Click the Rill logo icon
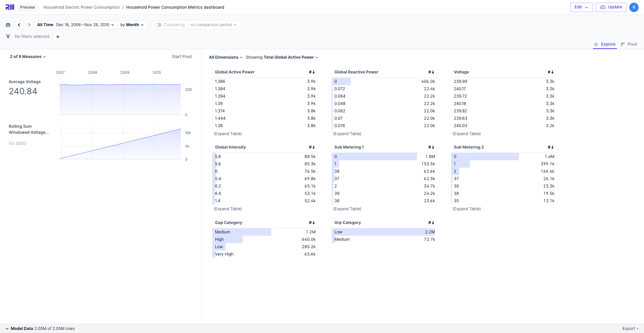The height and width of the screenshot is (333, 644). coord(10,7)
